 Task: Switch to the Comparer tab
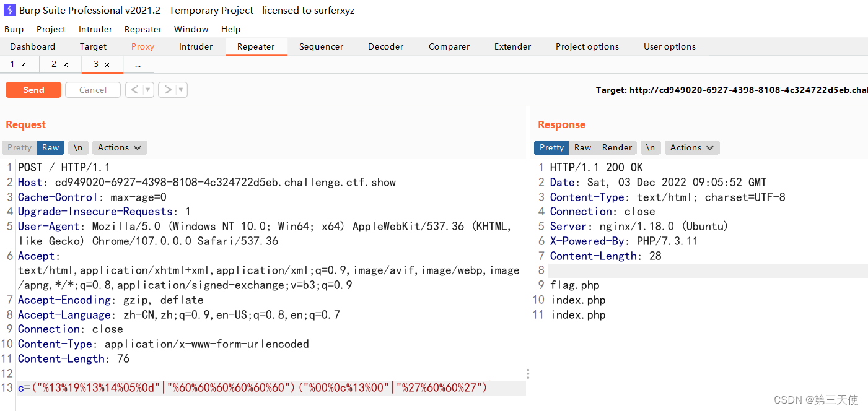pos(449,46)
